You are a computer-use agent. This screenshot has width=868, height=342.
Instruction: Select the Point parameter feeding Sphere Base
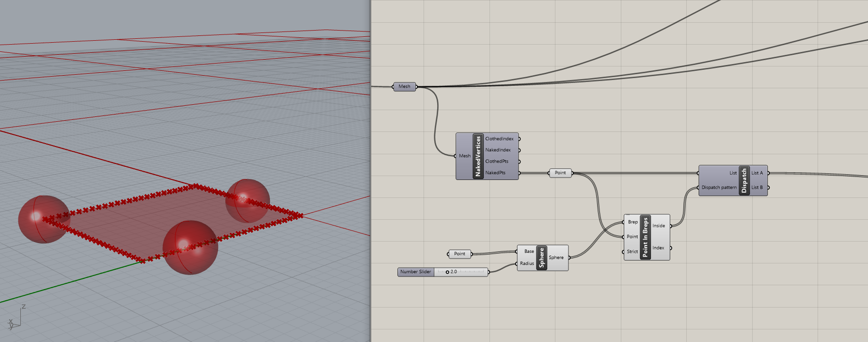pos(459,254)
